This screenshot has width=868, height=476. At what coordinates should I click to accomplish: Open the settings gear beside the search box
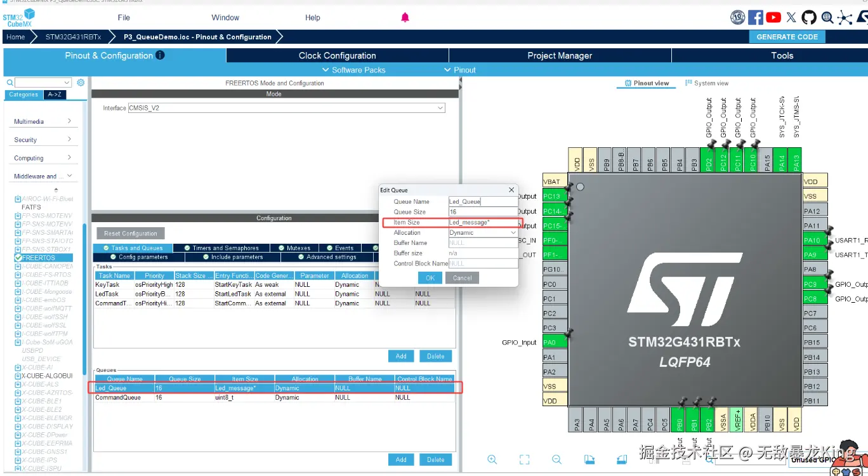pyautogui.click(x=81, y=83)
